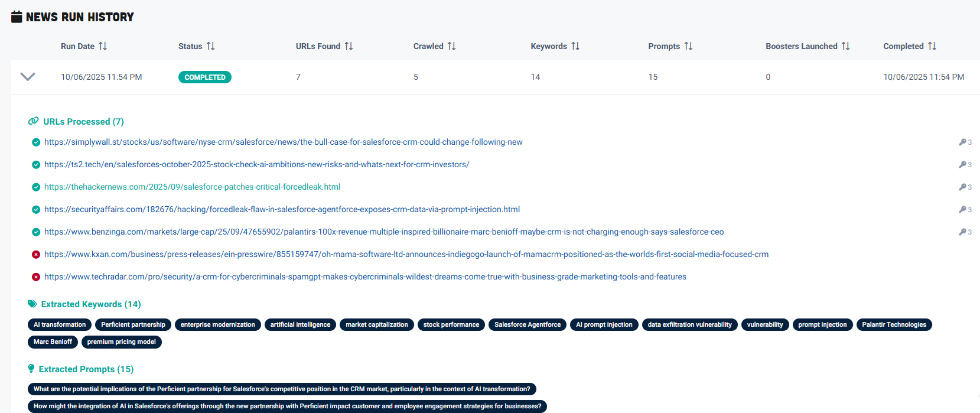Select the enterprise modernization keyword tag
Image resolution: width=980 pixels, height=413 pixels.
tap(218, 324)
